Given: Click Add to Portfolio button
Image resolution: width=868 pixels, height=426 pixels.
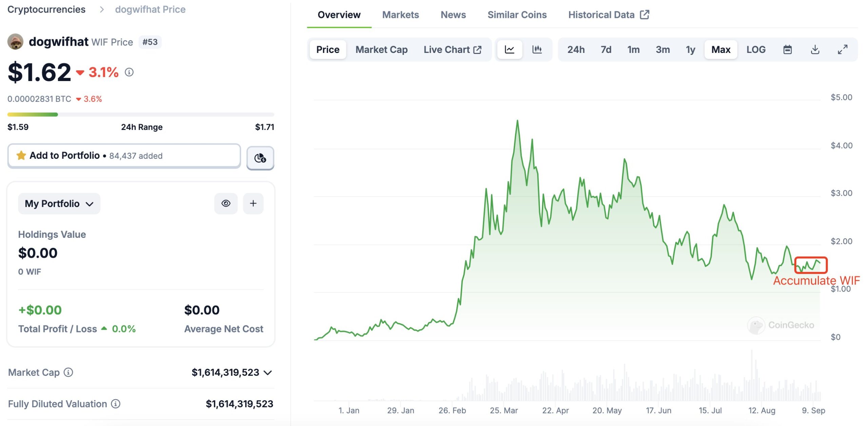Looking at the screenshot, I should (x=124, y=156).
